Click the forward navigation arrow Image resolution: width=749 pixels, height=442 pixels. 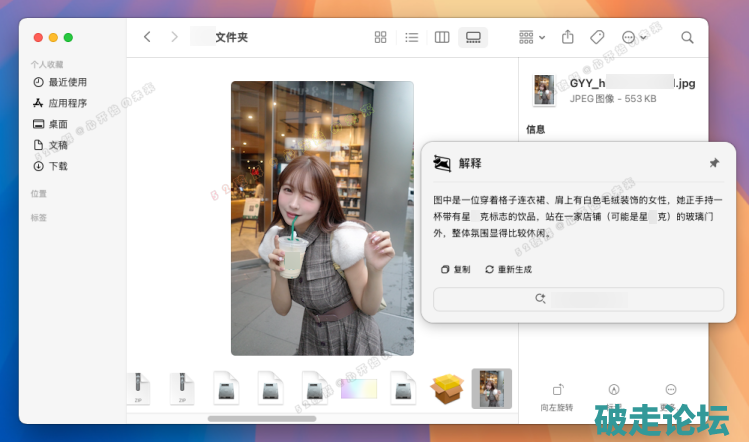(x=174, y=37)
